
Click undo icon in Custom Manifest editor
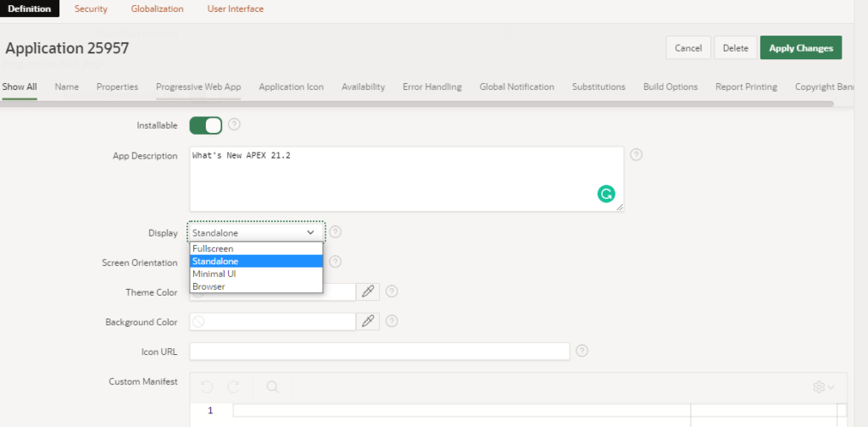207,386
